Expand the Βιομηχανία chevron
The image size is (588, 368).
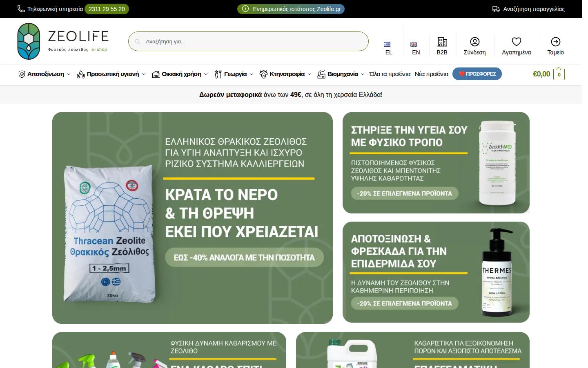tap(363, 74)
